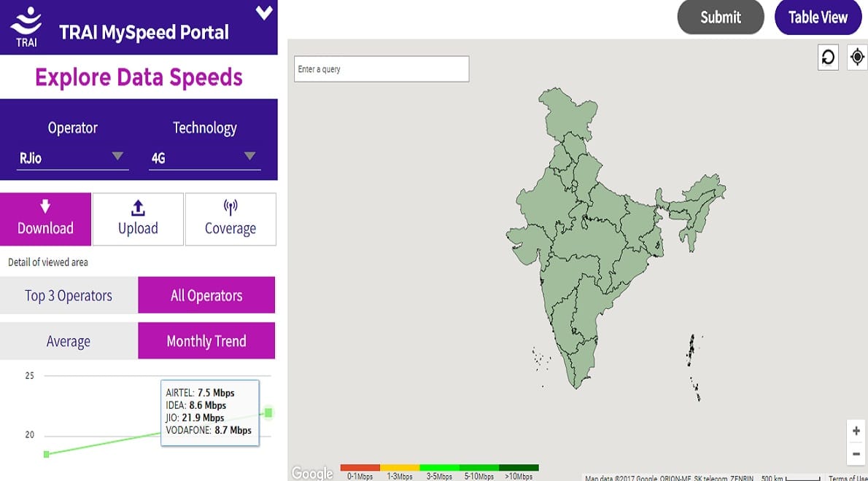Click the Google logo on the map
Image resolution: width=868 pixels, height=481 pixels.
click(x=312, y=473)
